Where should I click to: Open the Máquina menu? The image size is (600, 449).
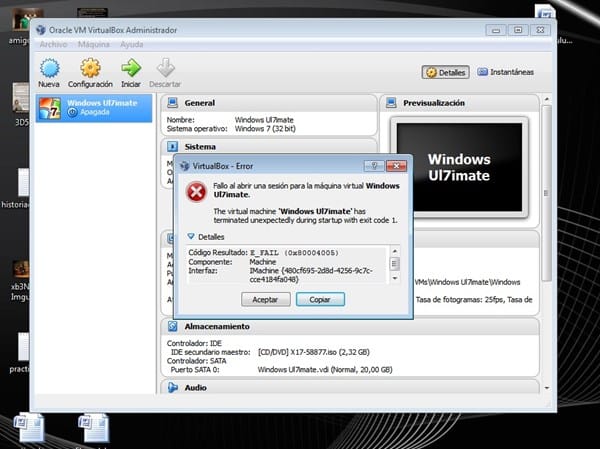tap(94, 44)
